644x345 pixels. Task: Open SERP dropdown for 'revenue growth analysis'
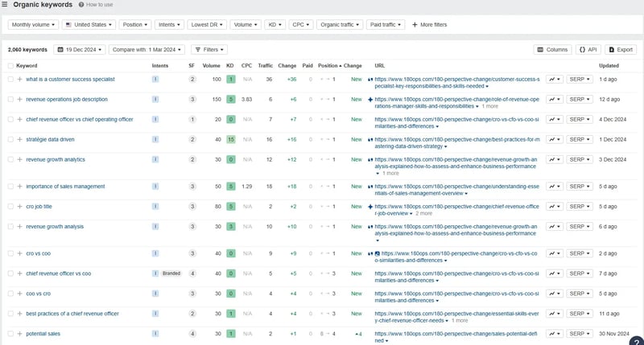580,227
